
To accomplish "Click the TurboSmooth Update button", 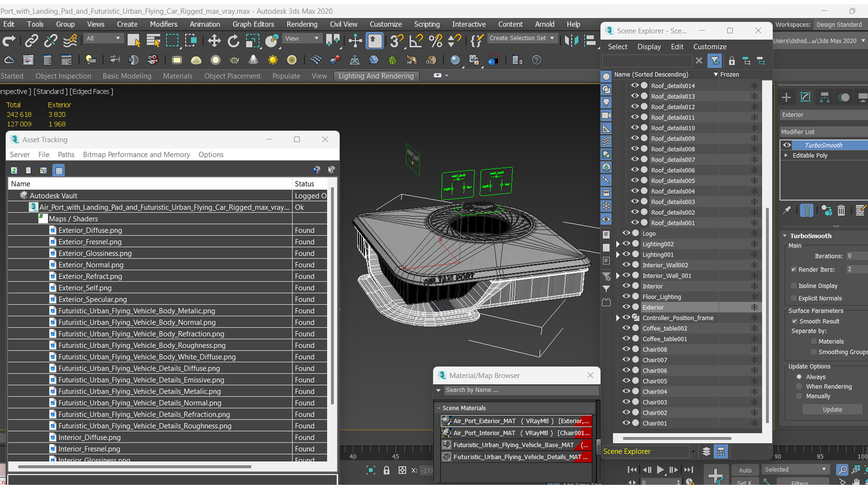I will [832, 409].
